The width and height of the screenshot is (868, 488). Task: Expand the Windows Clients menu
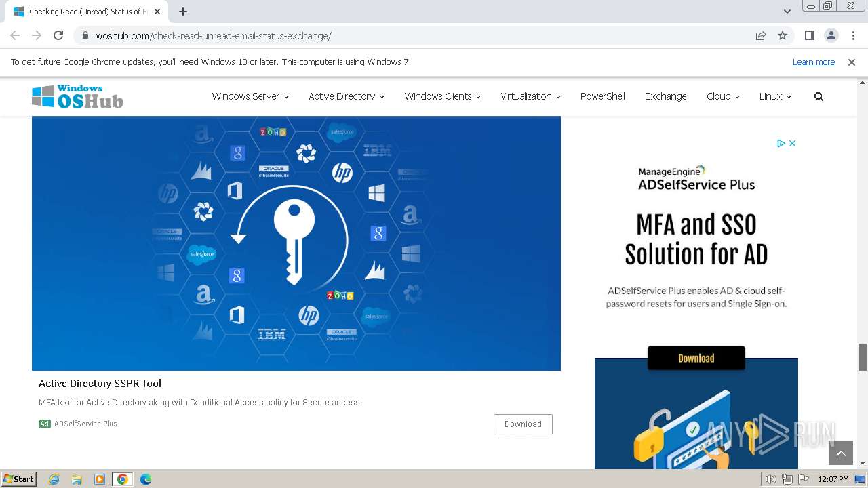pyautogui.click(x=442, y=96)
